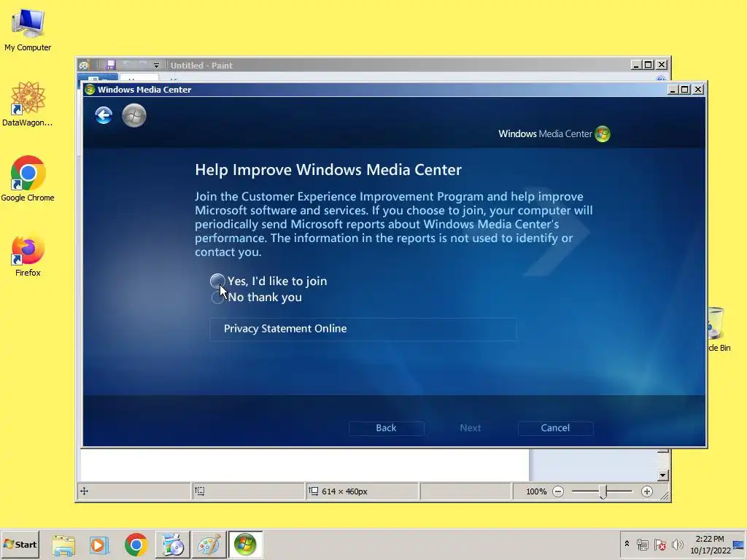Close the Windows Media Center window
Viewport: 747px width, 560px height.
pos(698,90)
